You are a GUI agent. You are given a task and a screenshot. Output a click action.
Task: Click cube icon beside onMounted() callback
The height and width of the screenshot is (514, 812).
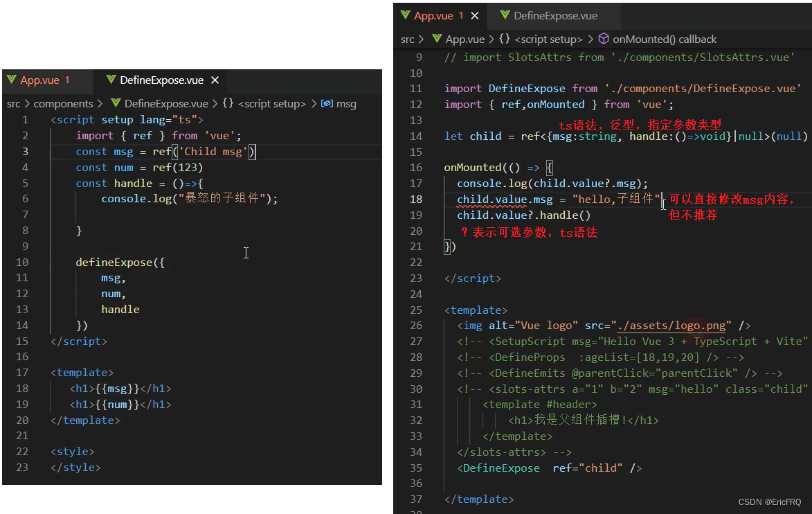point(604,39)
